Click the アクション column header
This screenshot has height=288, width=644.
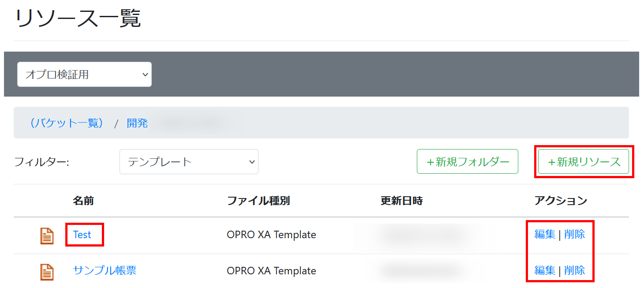pos(561,201)
